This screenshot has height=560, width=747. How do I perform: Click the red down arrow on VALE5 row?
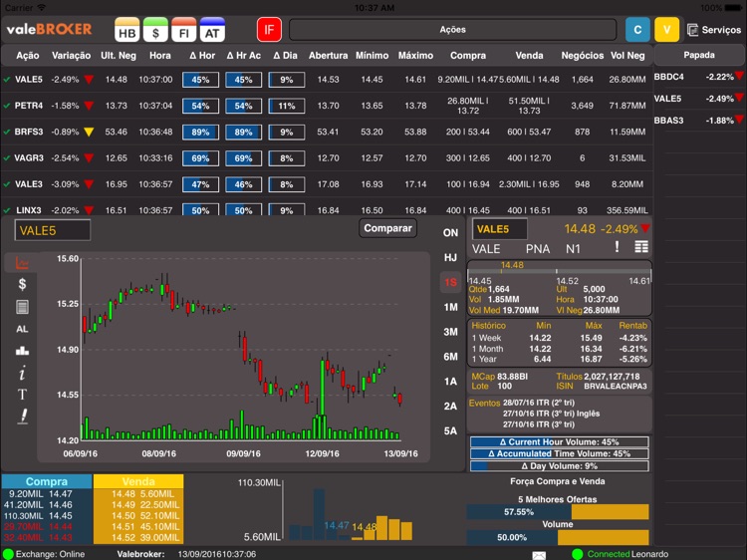point(89,79)
